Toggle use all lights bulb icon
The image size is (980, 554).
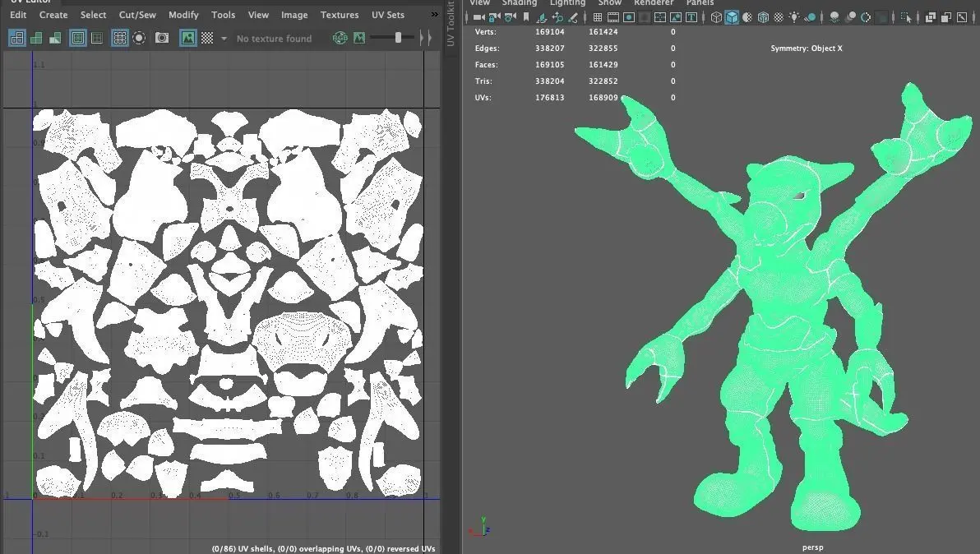793,17
